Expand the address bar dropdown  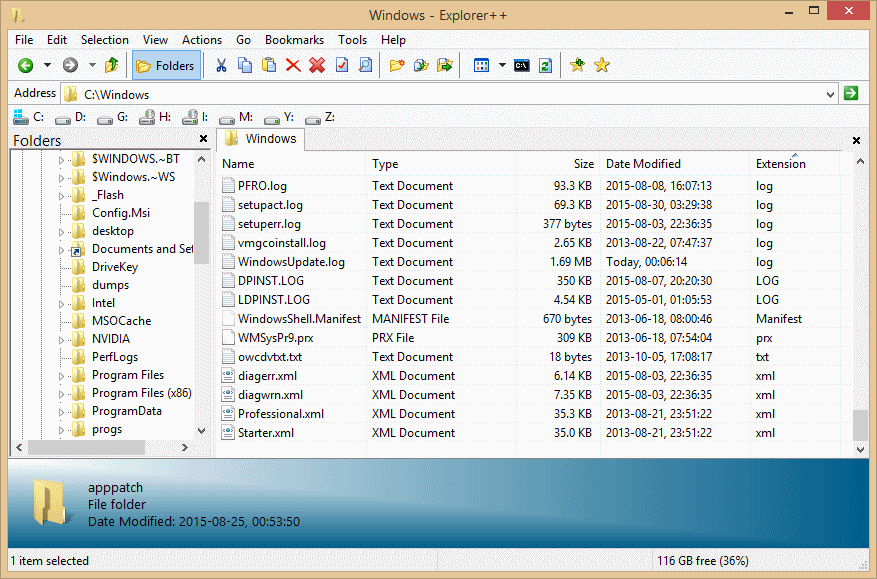coord(830,94)
